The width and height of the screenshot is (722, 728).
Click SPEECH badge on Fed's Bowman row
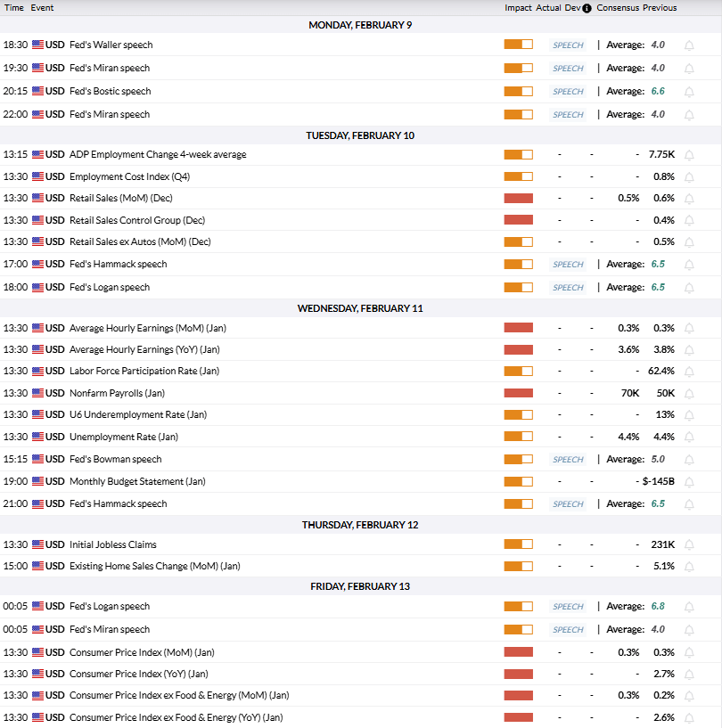pos(568,460)
